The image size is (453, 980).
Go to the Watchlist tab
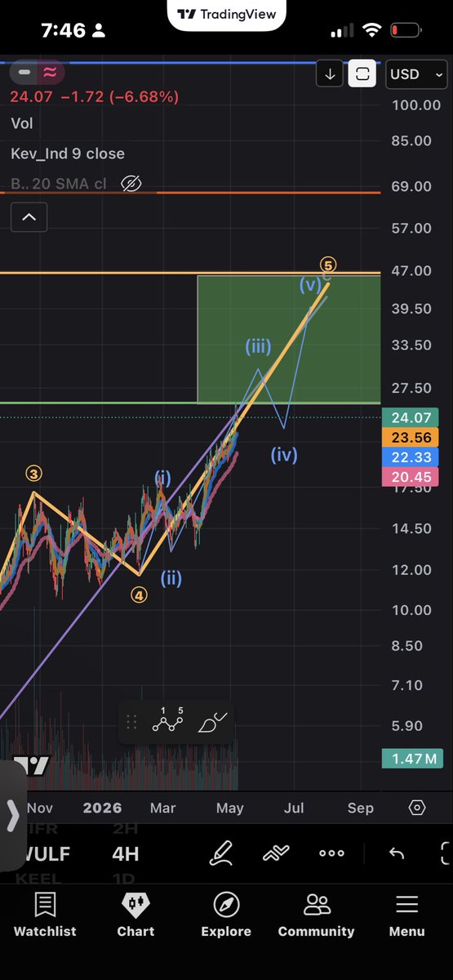tap(45, 915)
